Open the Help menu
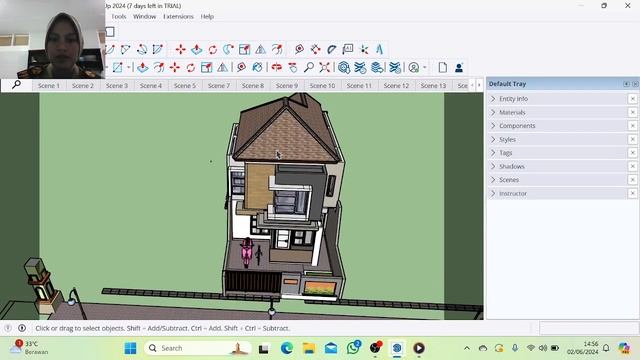Screen dimensions: 640x360 coord(207,16)
